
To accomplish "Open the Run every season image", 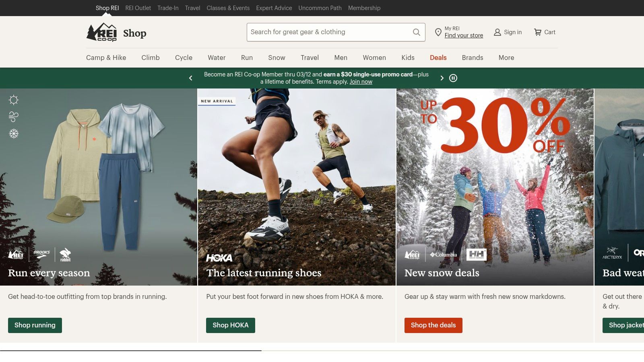I will point(99,187).
